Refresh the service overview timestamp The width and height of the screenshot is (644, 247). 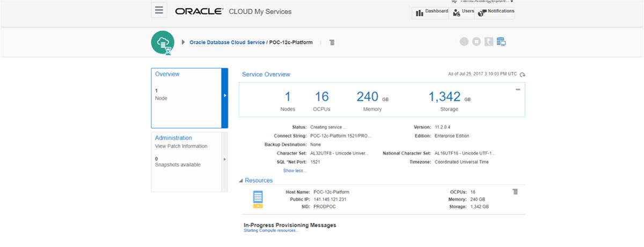coord(523,74)
